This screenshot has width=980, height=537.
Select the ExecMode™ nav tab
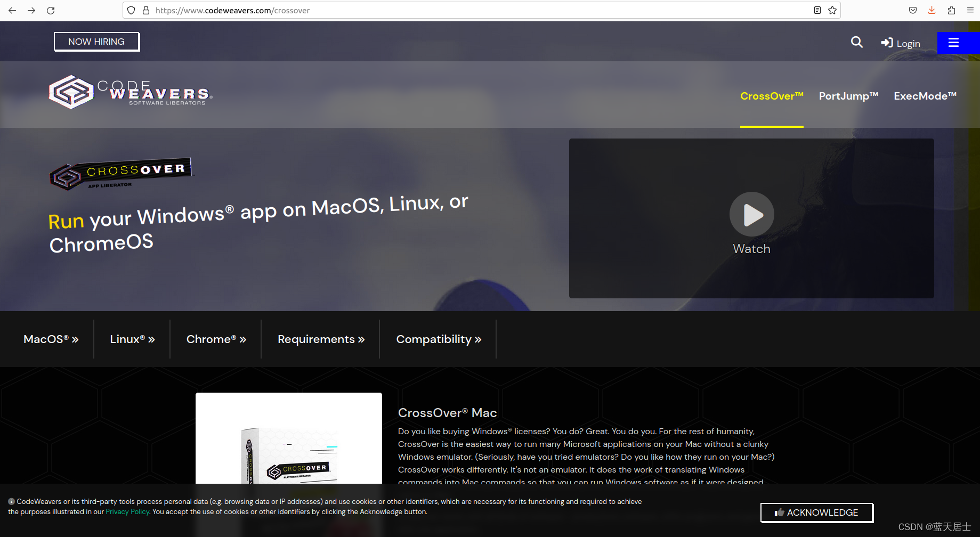925,96
